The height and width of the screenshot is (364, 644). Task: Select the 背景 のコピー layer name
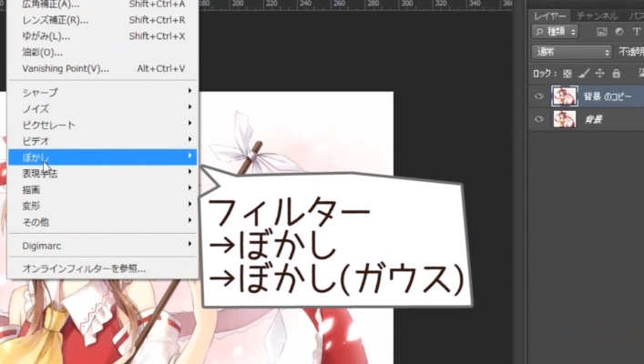(608, 96)
